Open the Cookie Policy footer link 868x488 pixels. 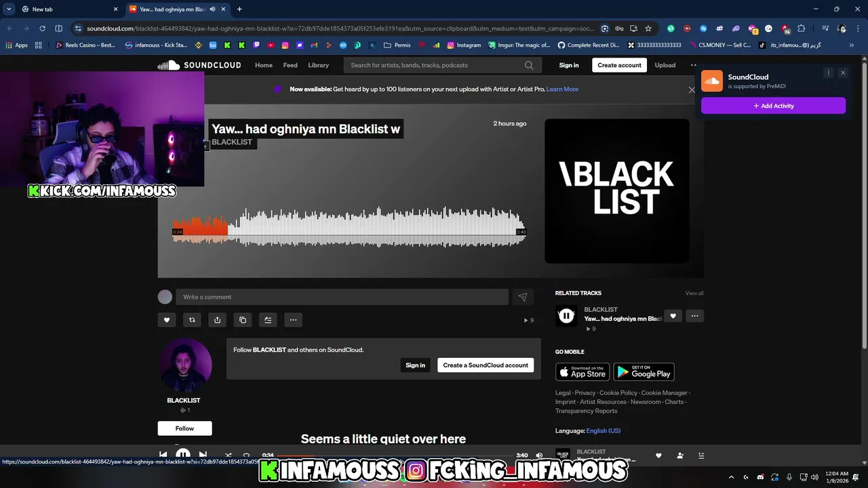tap(618, 393)
